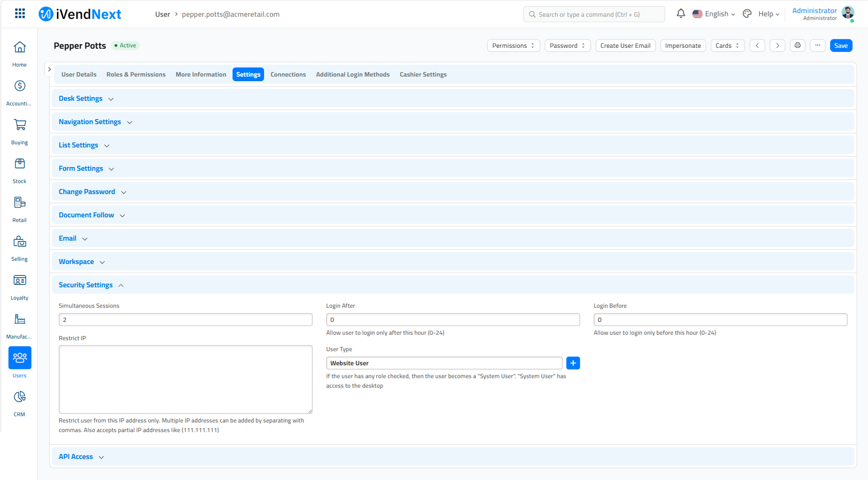The image size is (868, 480).
Task: Expand the Desk Settings section
Action: click(81, 98)
